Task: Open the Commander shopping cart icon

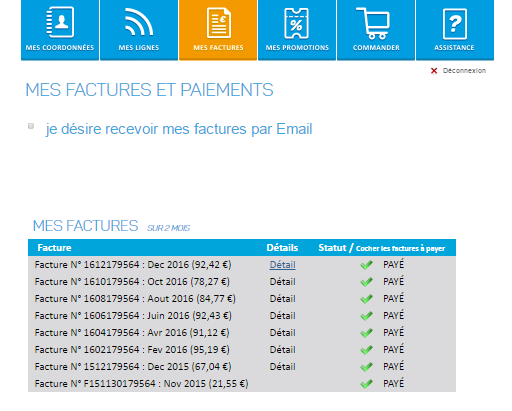Action: 373,23
